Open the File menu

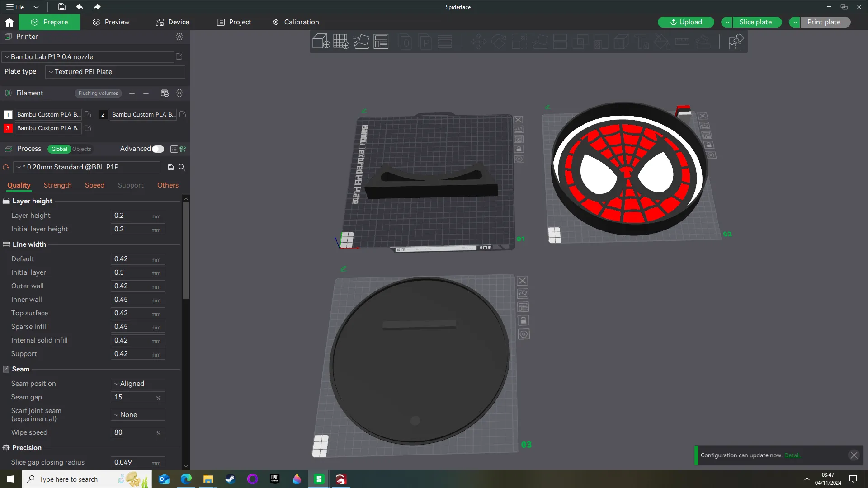coord(15,7)
